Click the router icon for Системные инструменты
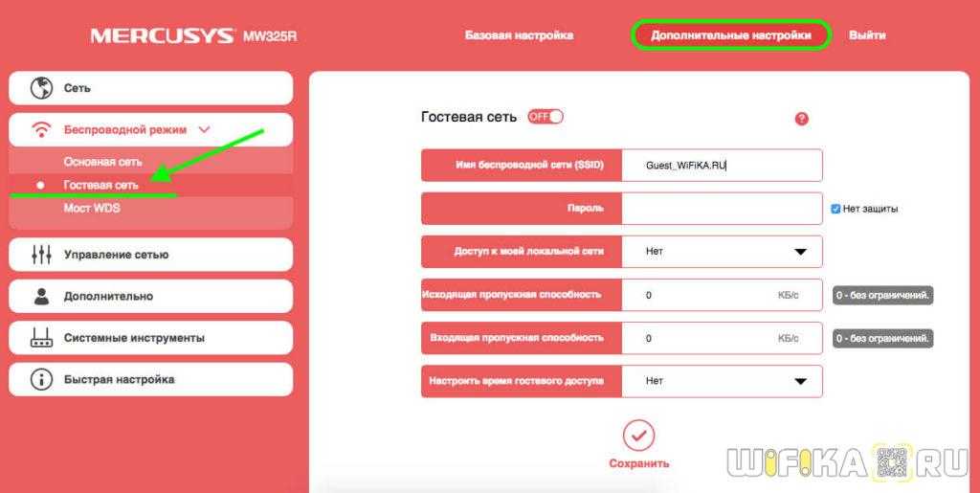Image resolution: width=980 pixels, height=493 pixels. tap(41, 337)
